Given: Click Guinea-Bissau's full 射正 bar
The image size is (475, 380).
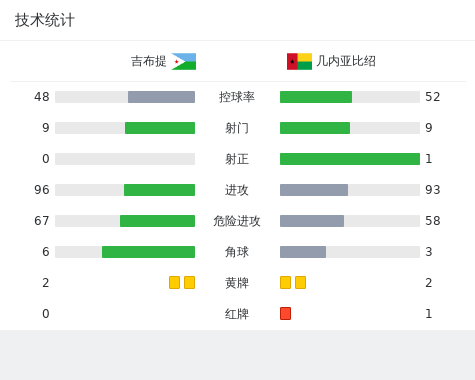Looking at the screenshot, I should point(350,159).
